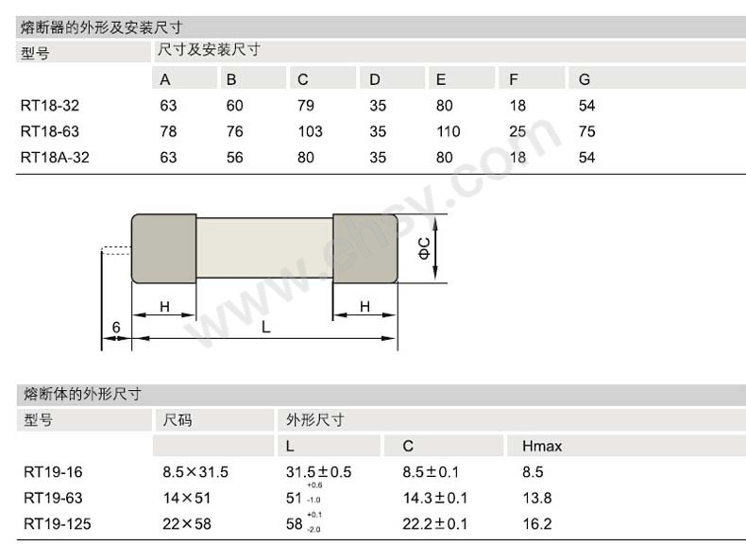Click the value 110 in RT18-63 row
Image resolution: width=746 pixels, height=560 pixels.
(449, 131)
